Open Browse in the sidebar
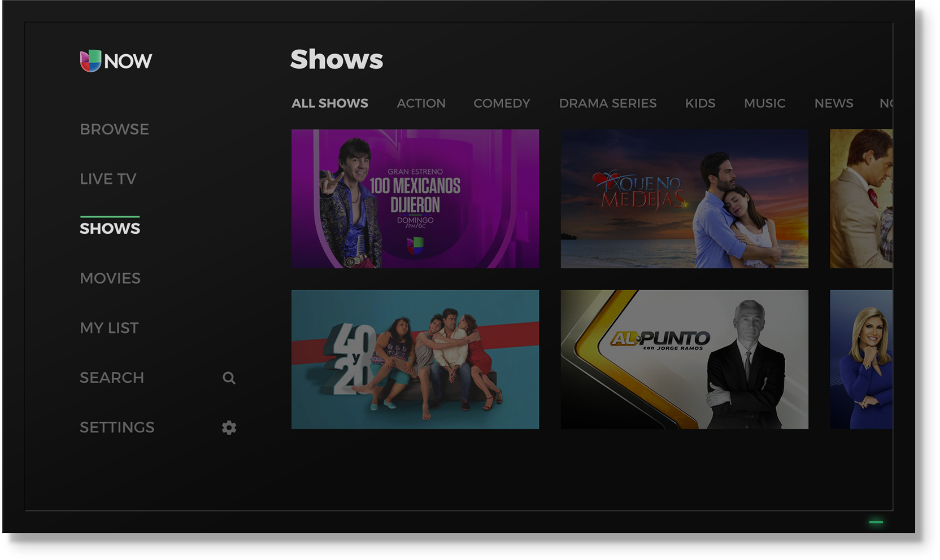The image size is (940, 560). 114,129
